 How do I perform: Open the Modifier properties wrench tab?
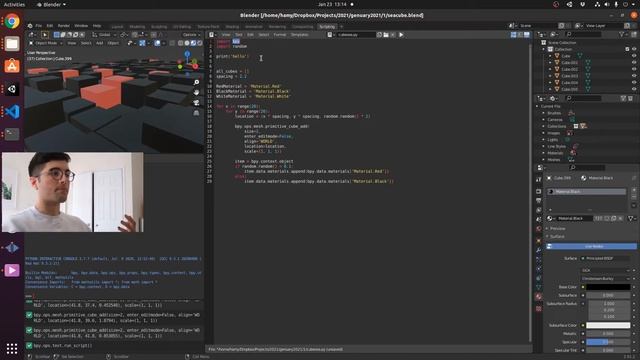click(x=539, y=250)
